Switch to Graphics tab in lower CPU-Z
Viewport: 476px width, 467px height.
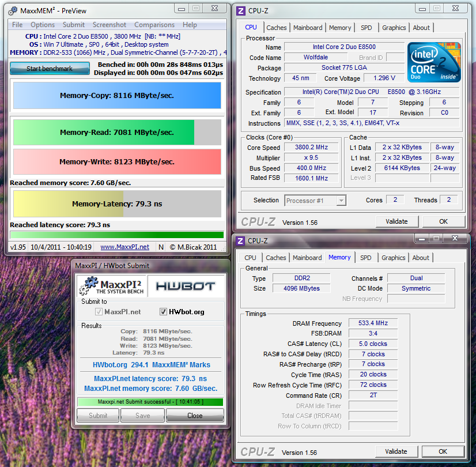pyautogui.click(x=394, y=258)
